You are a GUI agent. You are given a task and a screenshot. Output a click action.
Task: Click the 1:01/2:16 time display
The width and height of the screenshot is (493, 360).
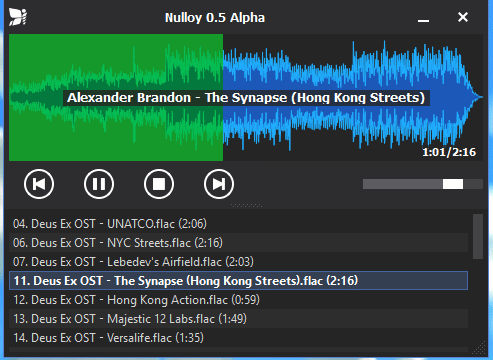coord(449,152)
